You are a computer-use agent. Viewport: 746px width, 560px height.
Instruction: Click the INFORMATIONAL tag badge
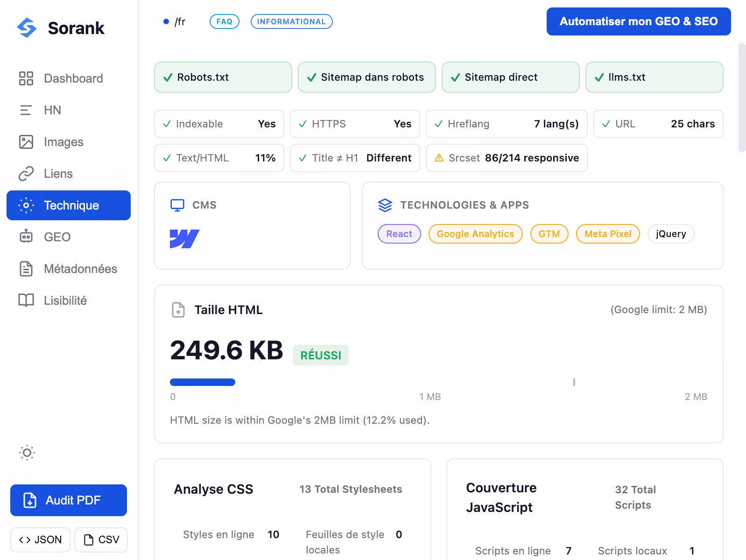pos(292,21)
